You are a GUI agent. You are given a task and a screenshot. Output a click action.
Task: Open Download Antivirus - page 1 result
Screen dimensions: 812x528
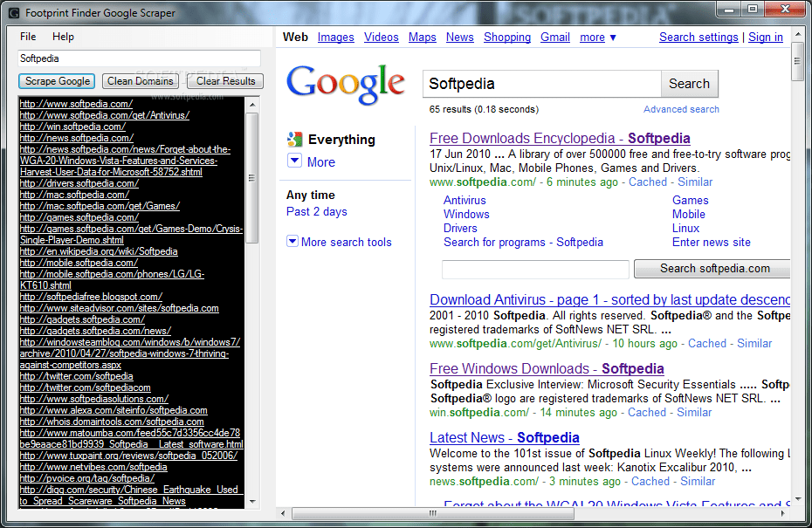(609, 299)
